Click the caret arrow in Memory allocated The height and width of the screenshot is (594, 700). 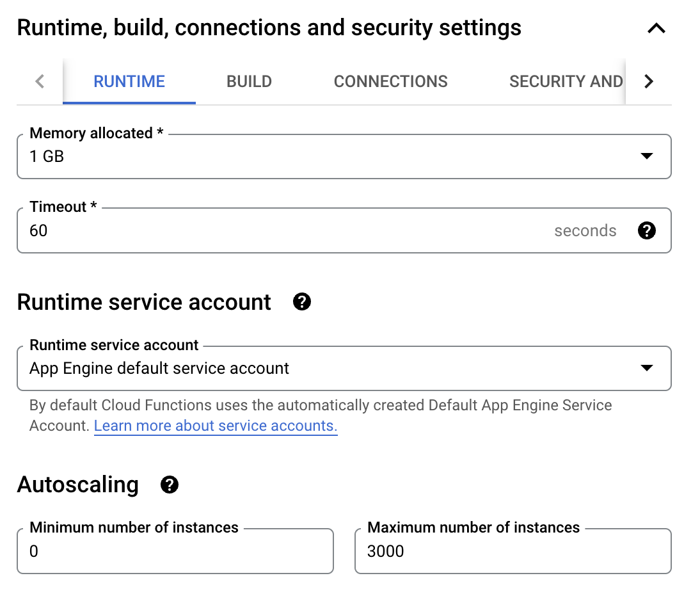click(x=646, y=156)
